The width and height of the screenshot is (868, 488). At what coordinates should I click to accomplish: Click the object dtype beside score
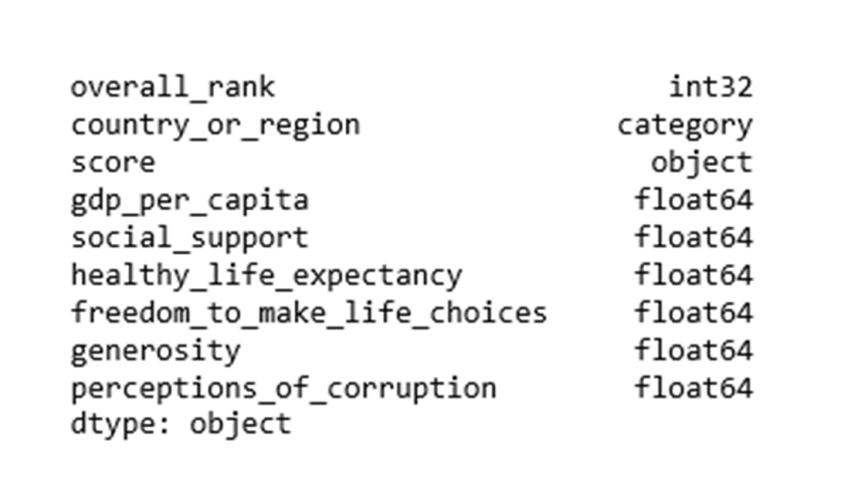click(701, 163)
